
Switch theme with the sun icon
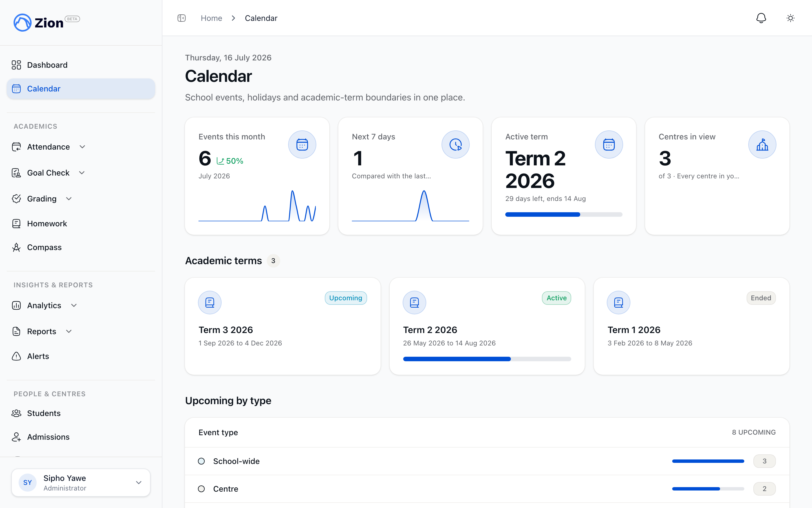pos(791,18)
